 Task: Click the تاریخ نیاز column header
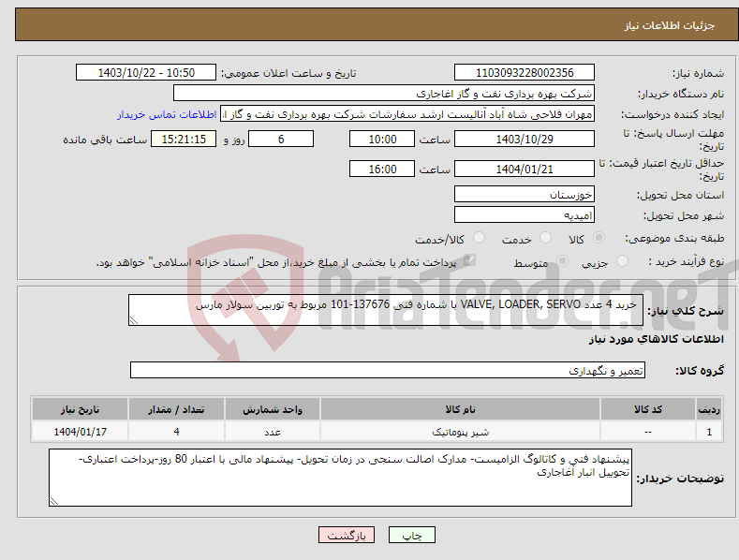coord(81,409)
